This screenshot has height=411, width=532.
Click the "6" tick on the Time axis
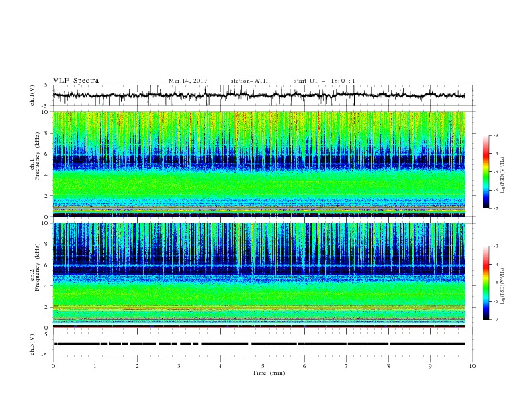pyautogui.click(x=304, y=366)
